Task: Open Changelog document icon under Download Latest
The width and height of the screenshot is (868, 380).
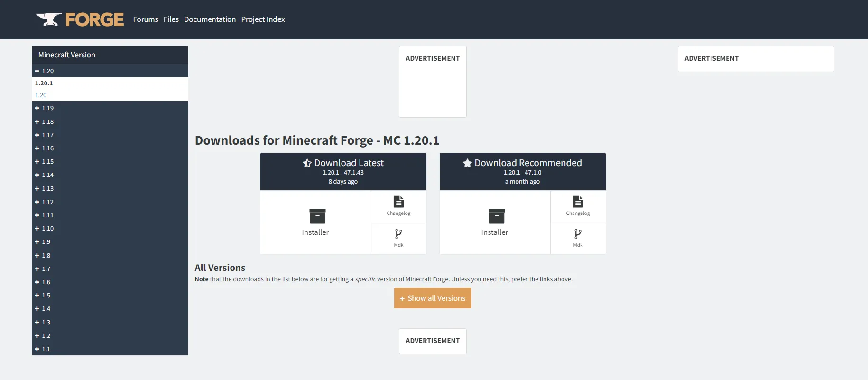Action: point(399,202)
